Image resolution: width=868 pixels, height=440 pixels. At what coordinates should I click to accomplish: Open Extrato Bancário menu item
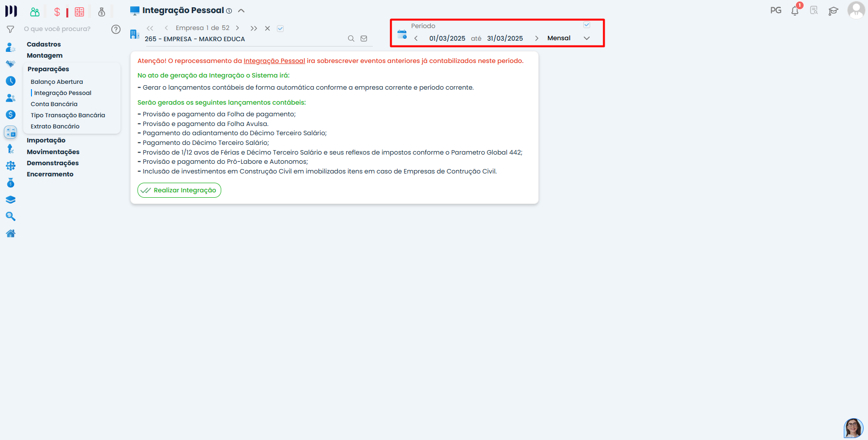[x=55, y=126]
